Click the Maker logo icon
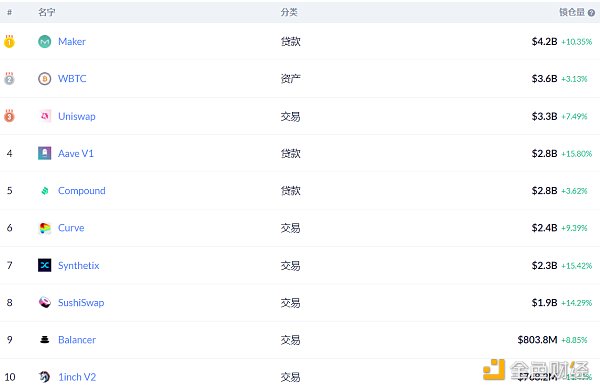 pyautogui.click(x=45, y=41)
